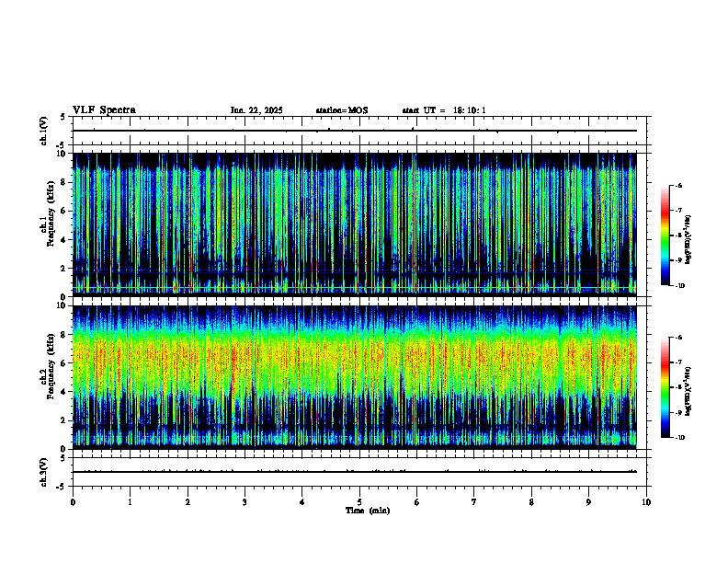
Task: Click inside the ch.1 spectrogram panel
Action: click(359, 224)
